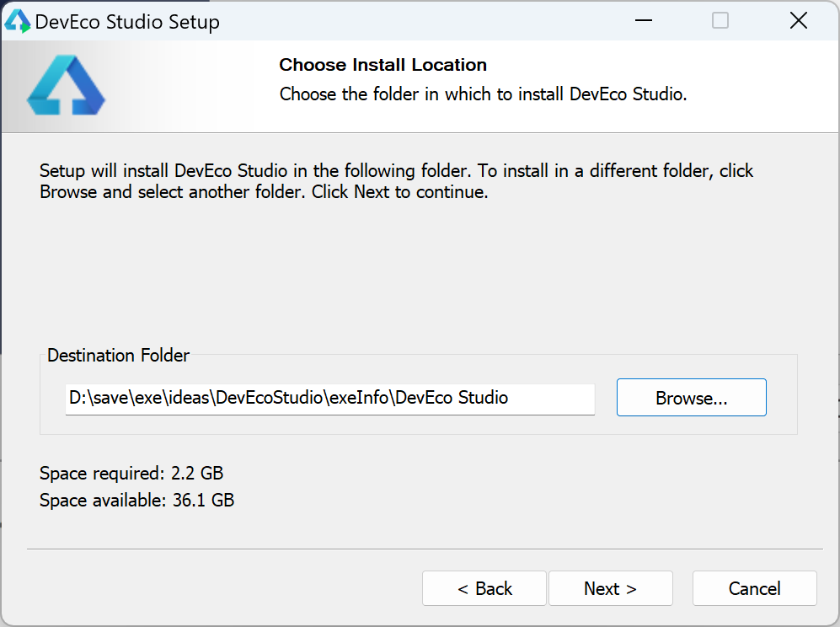This screenshot has height=627, width=840.
Task: Focus the Destination Folder path field
Action: pyautogui.click(x=330, y=399)
